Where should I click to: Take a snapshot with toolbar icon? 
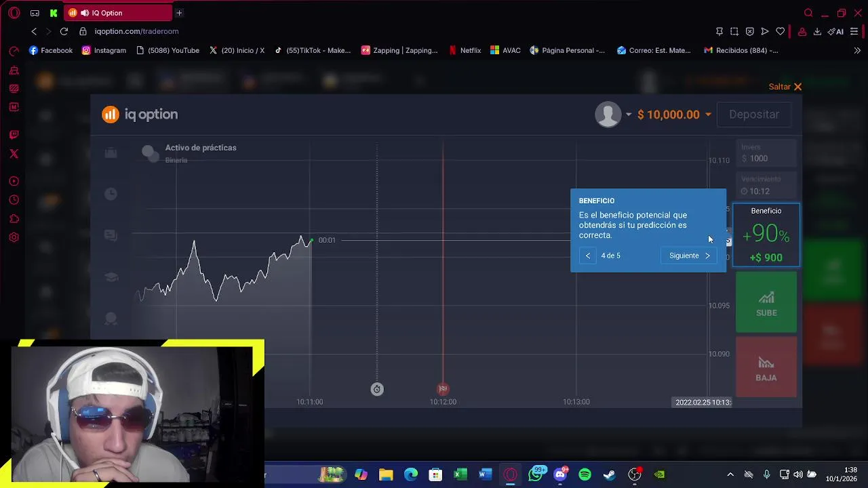pos(734,31)
